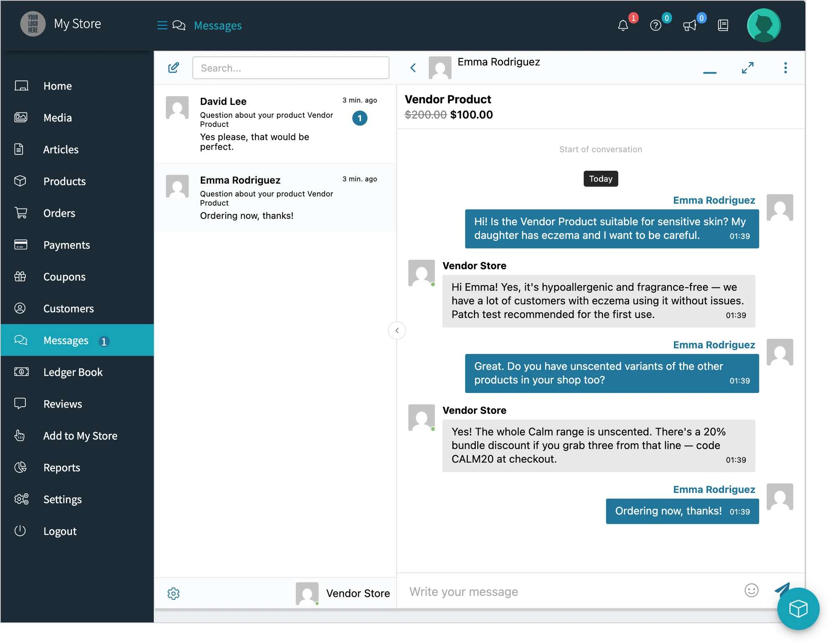Open the three-dot conversation options menu
Image resolution: width=833 pixels, height=644 pixels.
(786, 67)
